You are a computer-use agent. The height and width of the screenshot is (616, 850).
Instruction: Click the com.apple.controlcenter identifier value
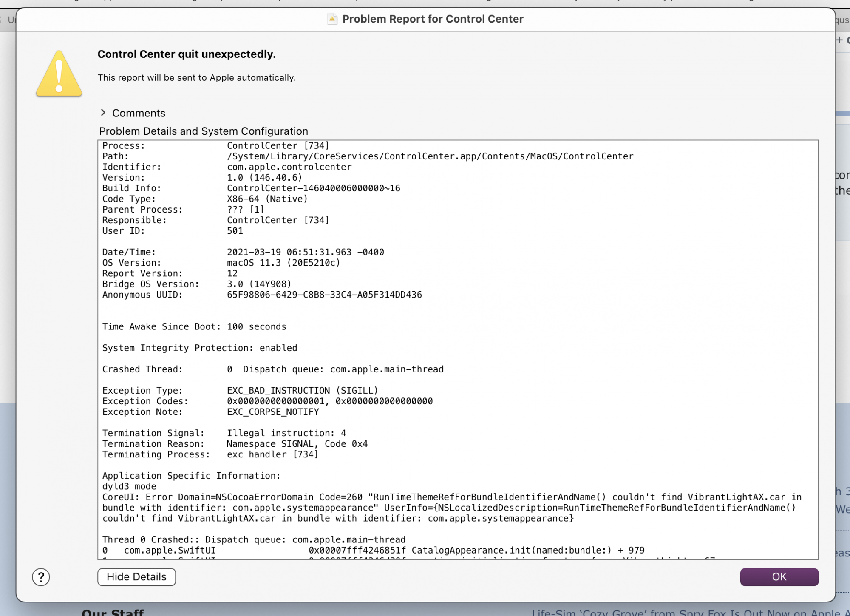pyautogui.click(x=289, y=167)
